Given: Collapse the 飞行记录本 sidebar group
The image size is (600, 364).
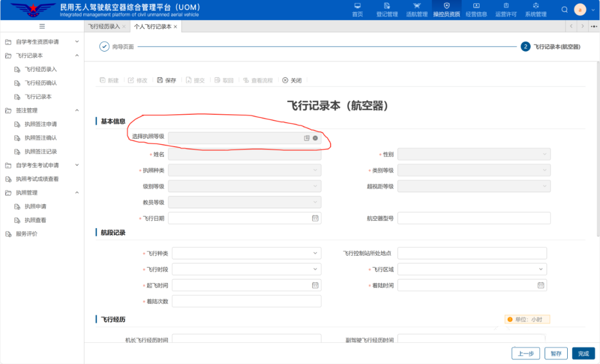Looking at the screenshot, I should click(42, 55).
